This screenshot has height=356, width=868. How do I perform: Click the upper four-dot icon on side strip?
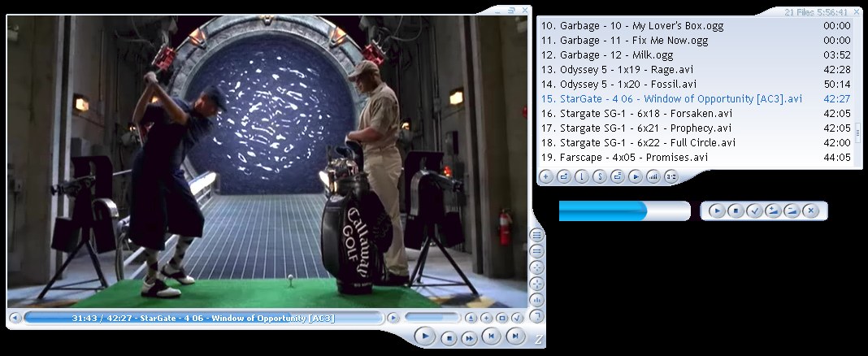(x=536, y=267)
